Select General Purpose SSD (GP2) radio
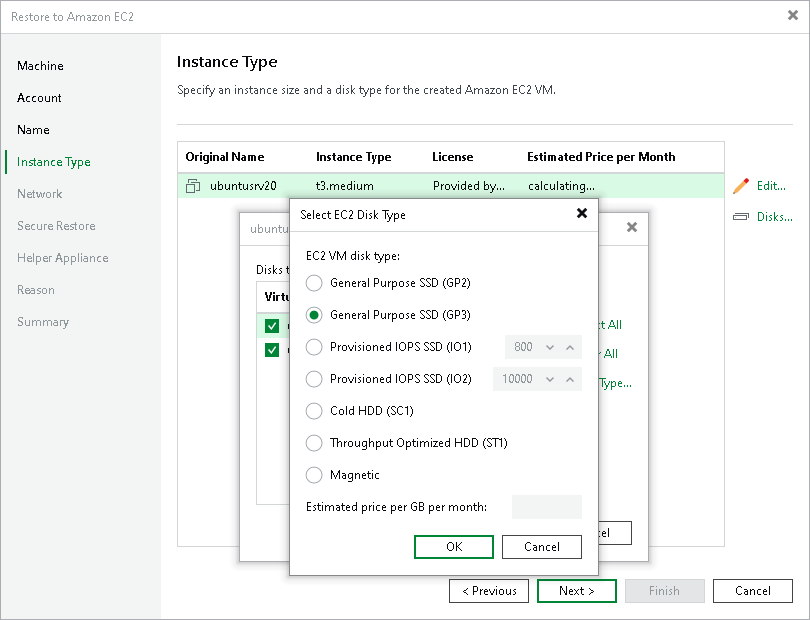810x620 pixels. click(x=314, y=283)
